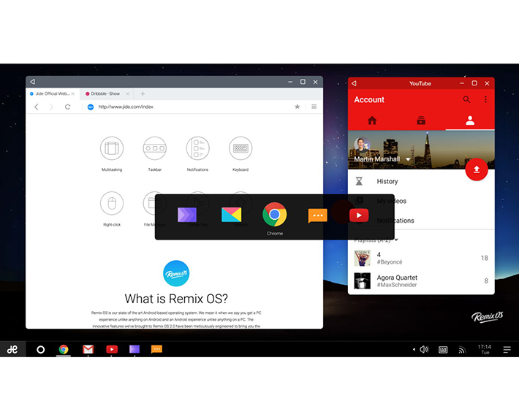Minimize the browser window
Viewport: 519px width, 420px height.
coord(290,82)
